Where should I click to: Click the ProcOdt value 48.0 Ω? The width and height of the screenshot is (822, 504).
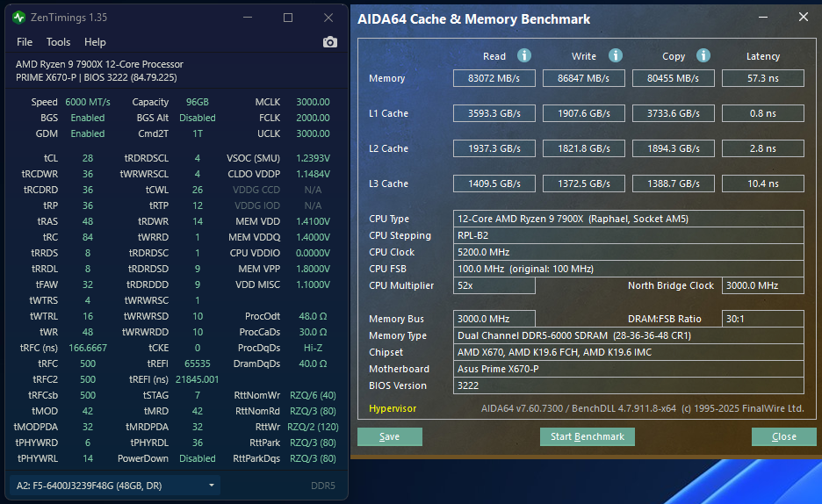pos(313,316)
